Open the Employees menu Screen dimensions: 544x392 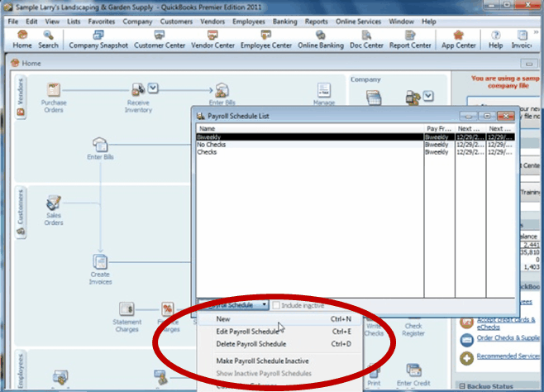click(249, 22)
